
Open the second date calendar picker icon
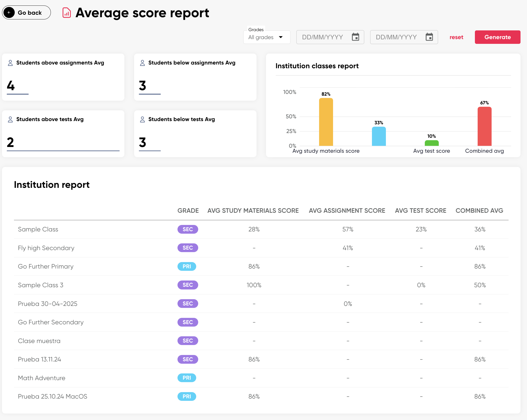[x=429, y=37]
